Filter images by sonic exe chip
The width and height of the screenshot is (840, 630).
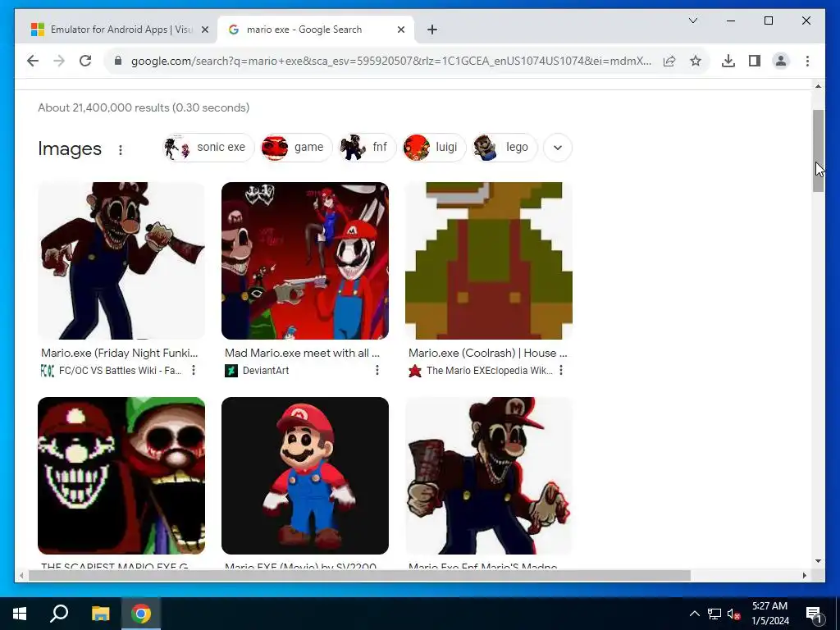[208, 148]
